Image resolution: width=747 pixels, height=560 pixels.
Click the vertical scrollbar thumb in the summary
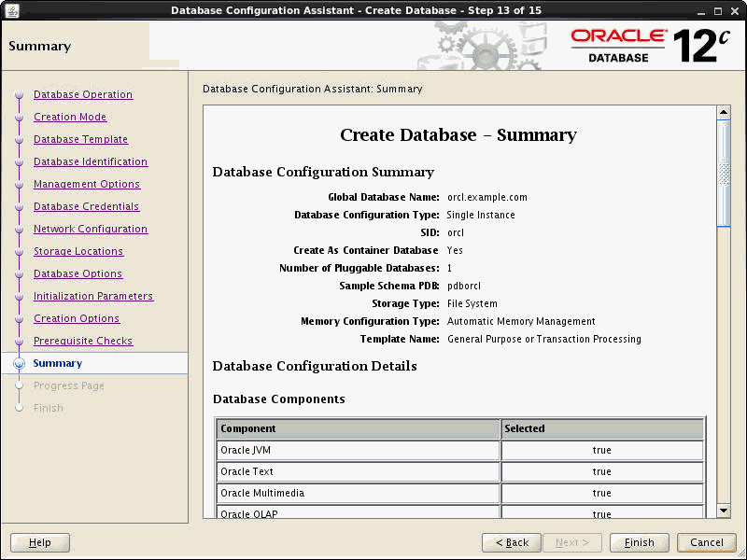pos(724,174)
